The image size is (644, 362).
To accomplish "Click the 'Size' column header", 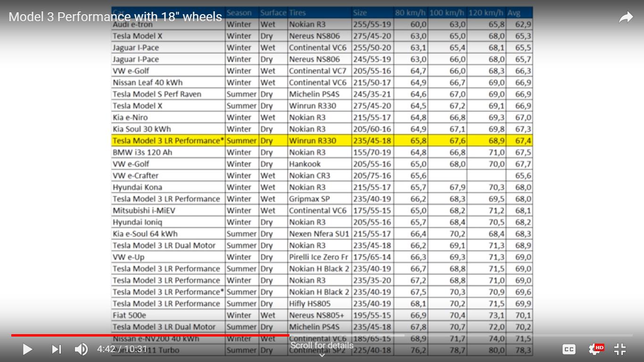I will point(372,13).
